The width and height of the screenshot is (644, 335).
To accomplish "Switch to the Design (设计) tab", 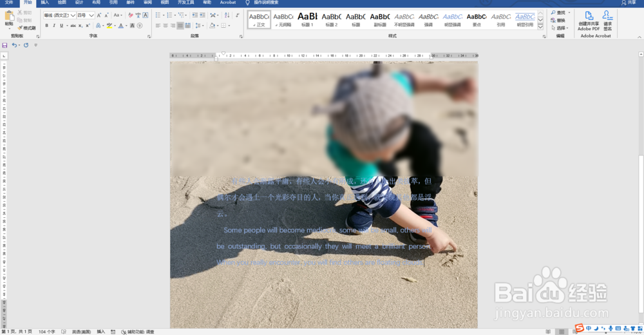I will tap(79, 3).
